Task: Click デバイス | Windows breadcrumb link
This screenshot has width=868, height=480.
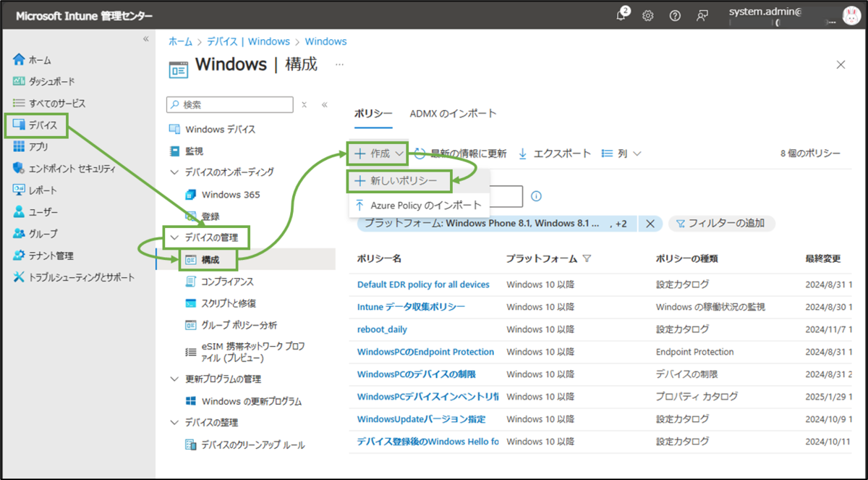Action: [248, 41]
